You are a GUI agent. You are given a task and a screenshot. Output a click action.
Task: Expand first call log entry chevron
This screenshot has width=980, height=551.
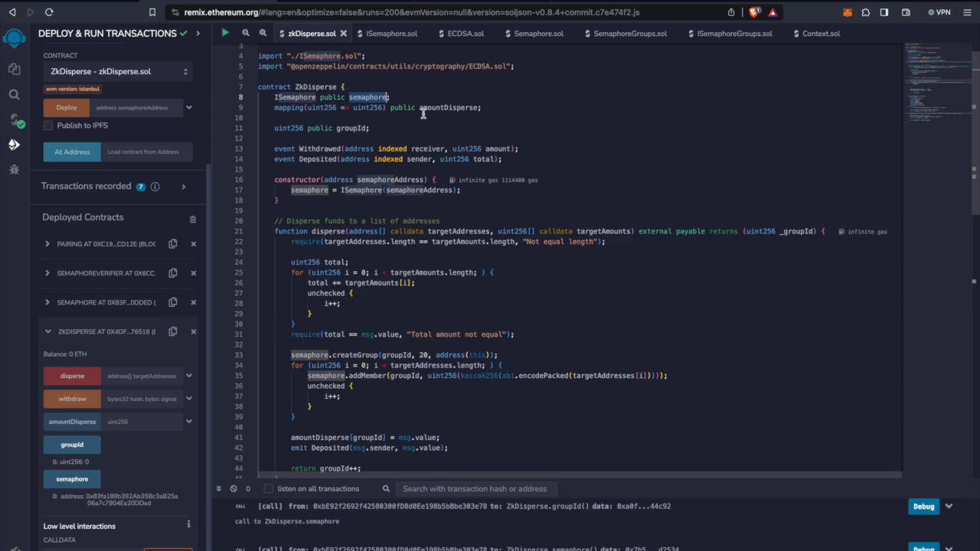949,506
